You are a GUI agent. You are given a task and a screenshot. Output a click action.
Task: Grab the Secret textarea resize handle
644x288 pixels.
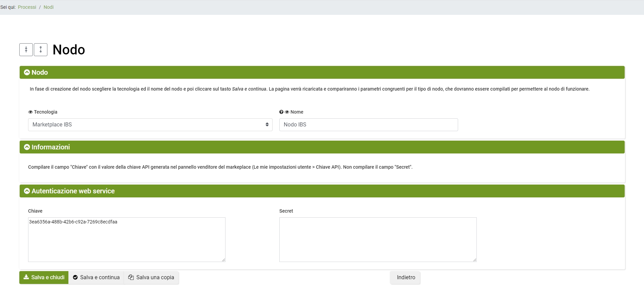[475, 260]
